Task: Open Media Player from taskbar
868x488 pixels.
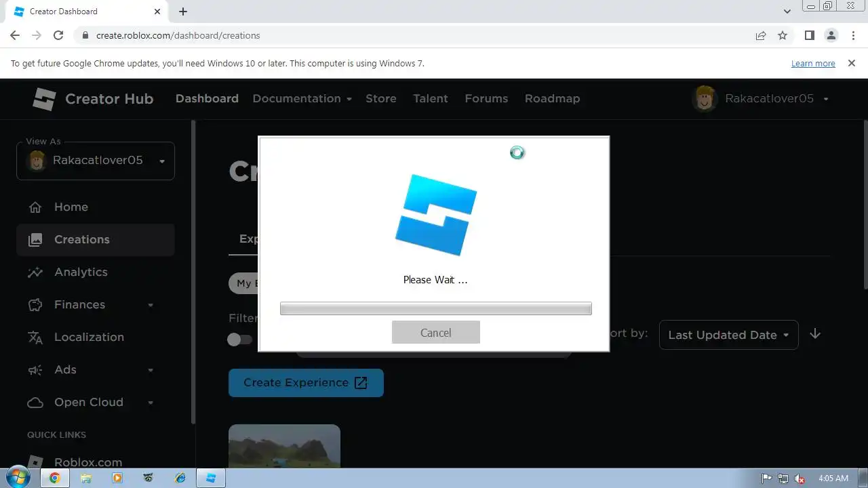Action: click(x=117, y=478)
